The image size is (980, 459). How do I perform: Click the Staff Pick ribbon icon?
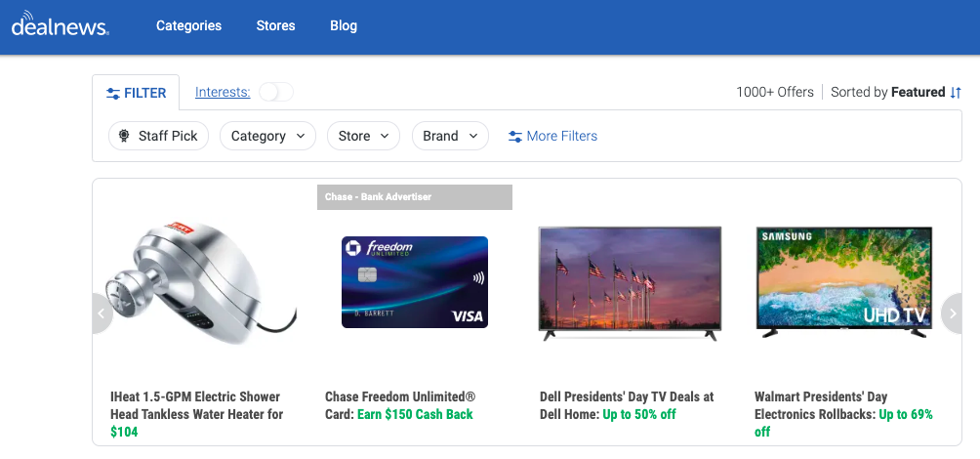point(125,137)
